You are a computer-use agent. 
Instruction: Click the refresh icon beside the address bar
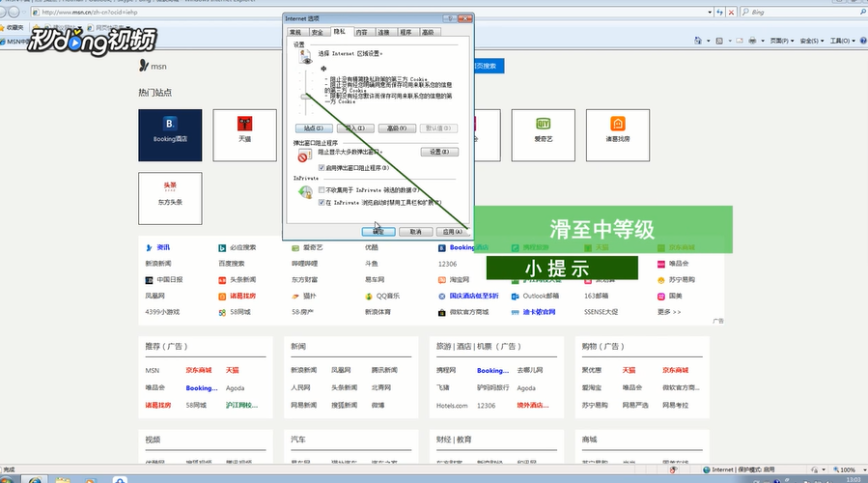pos(719,12)
